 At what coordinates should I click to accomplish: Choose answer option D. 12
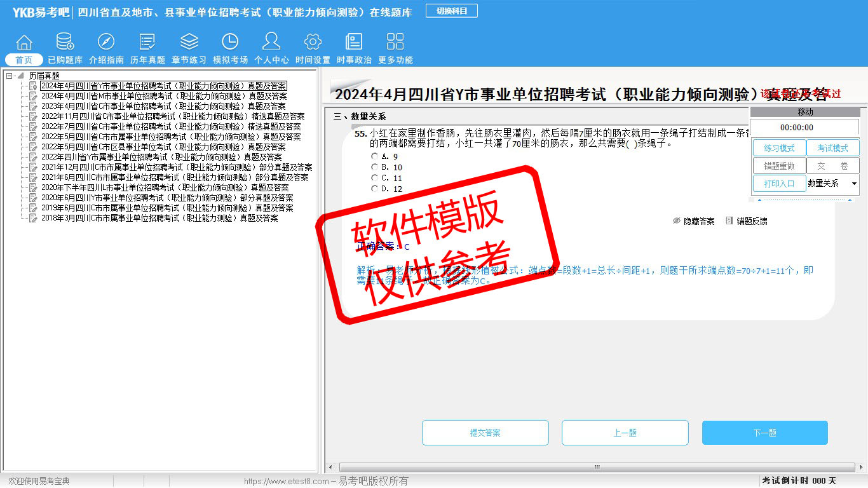(374, 189)
